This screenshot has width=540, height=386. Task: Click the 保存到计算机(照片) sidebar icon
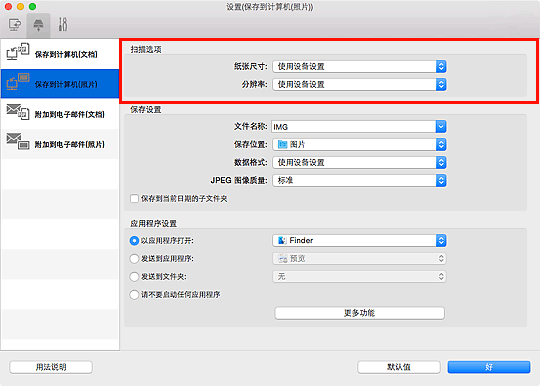click(18, 82)
